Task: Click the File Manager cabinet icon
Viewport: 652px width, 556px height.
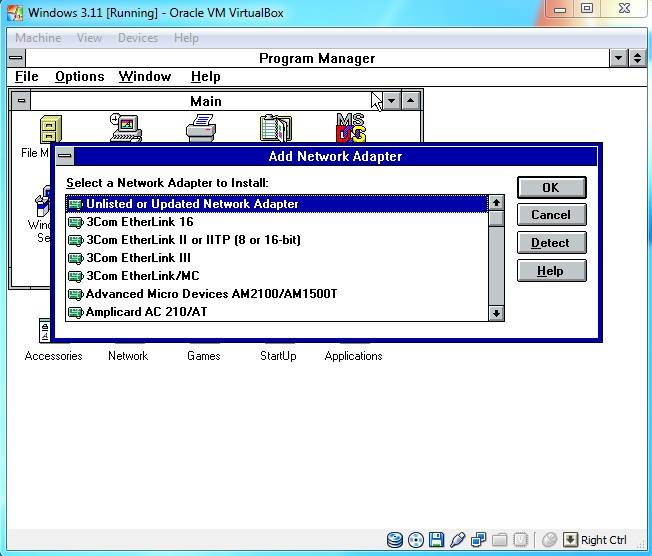Action: tap(50, 129)
